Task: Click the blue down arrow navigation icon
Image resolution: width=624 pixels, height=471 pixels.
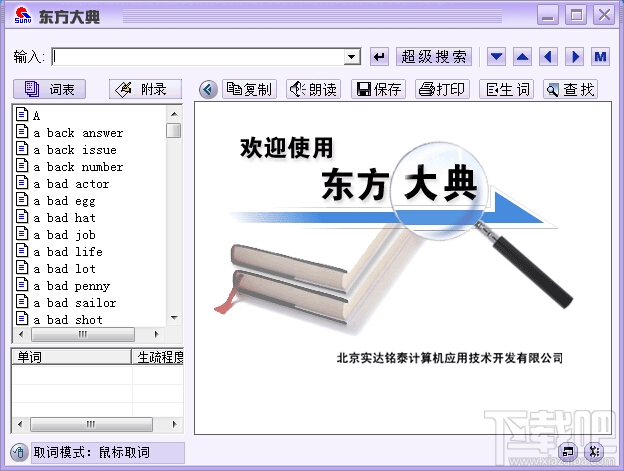Action: coord(496,57)
